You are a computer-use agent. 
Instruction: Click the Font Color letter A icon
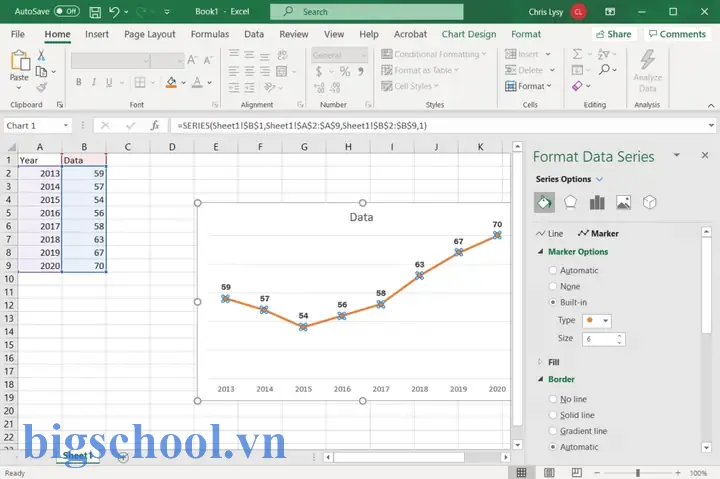coord(197,83)
